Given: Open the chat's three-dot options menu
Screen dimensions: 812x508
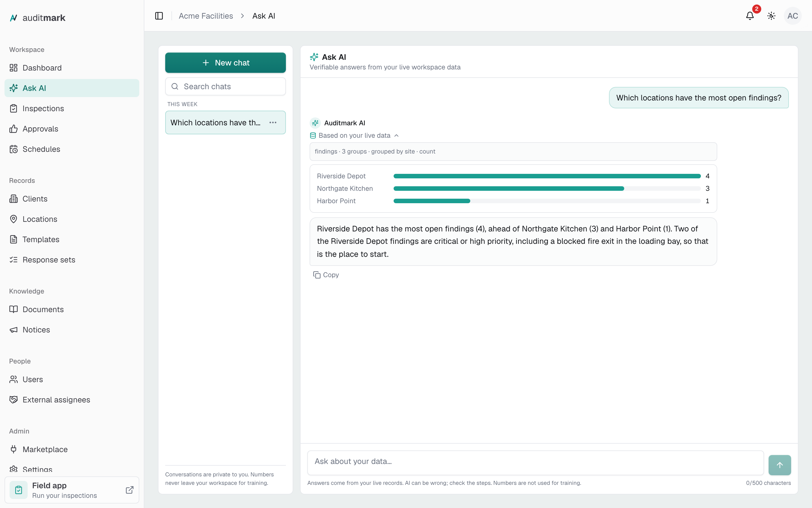Looking at the screenshot, I should click(273, 123).
